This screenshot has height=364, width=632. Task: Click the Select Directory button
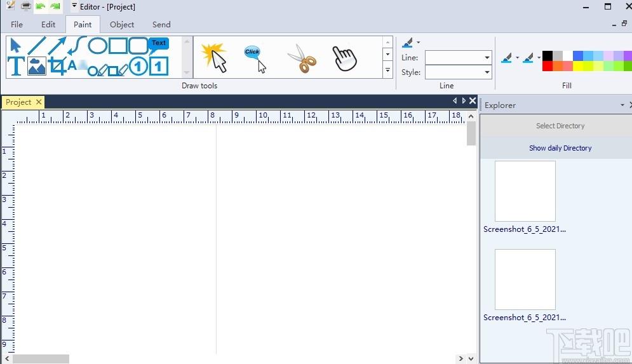tap(560, 126)
